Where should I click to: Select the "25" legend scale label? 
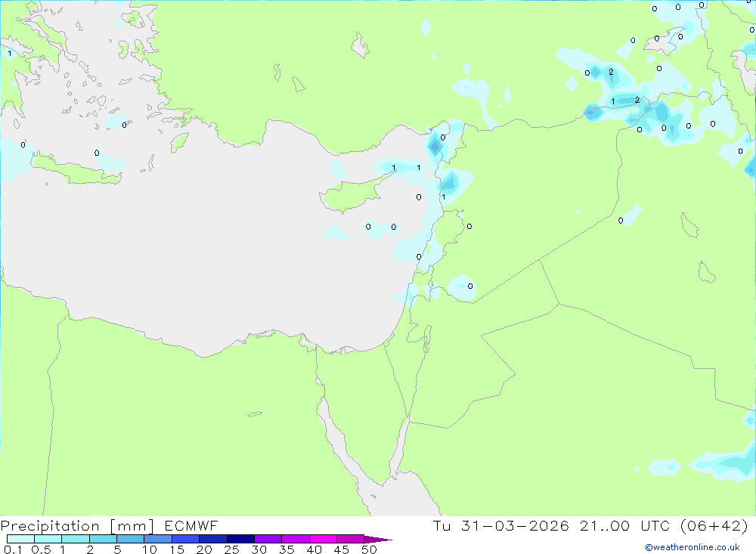(232, 549)
